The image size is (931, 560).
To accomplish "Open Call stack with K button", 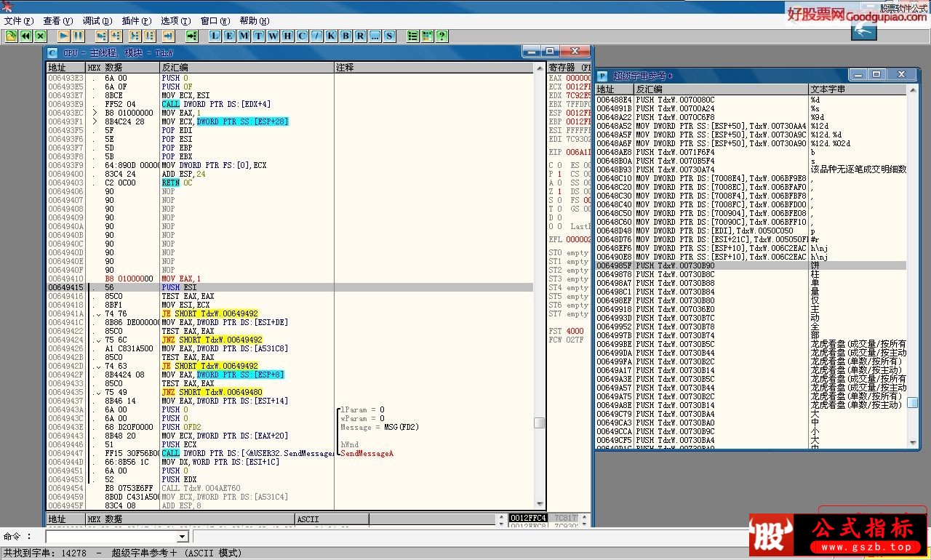I will coord(331,36).
